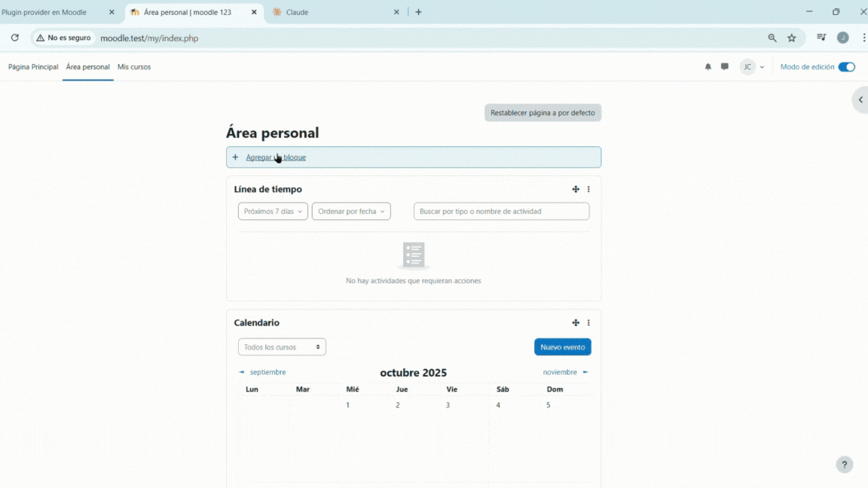Open the help question mark button

pyautogui.click(x=844, y=465)
